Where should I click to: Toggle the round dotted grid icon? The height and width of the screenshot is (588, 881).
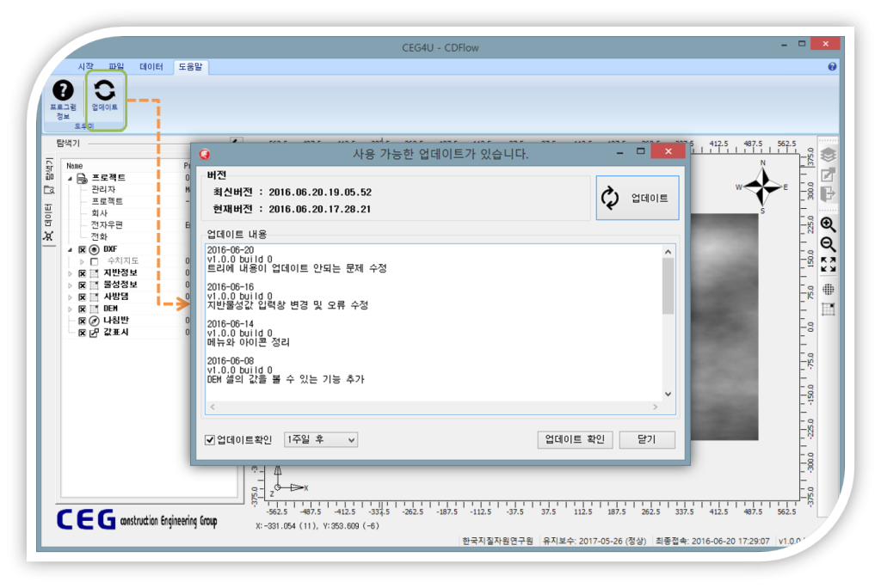pyautogui.click(x=829, y=289)
